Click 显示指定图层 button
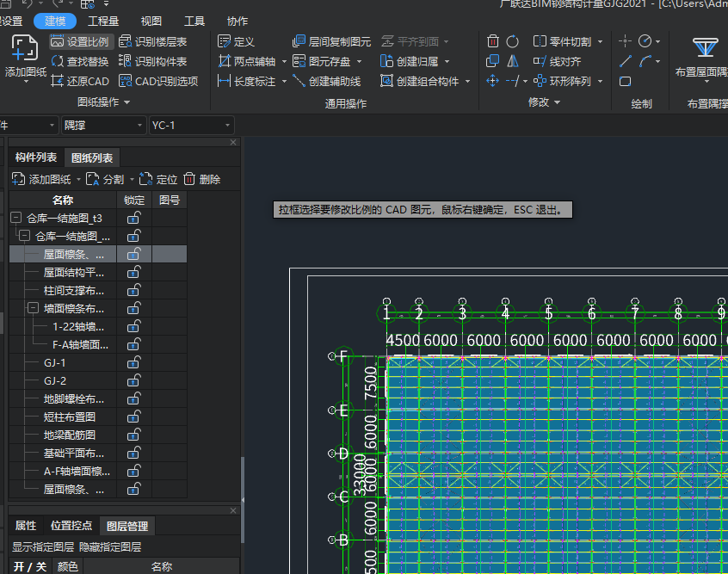This screenshot has height=574, width=728. 43,546
